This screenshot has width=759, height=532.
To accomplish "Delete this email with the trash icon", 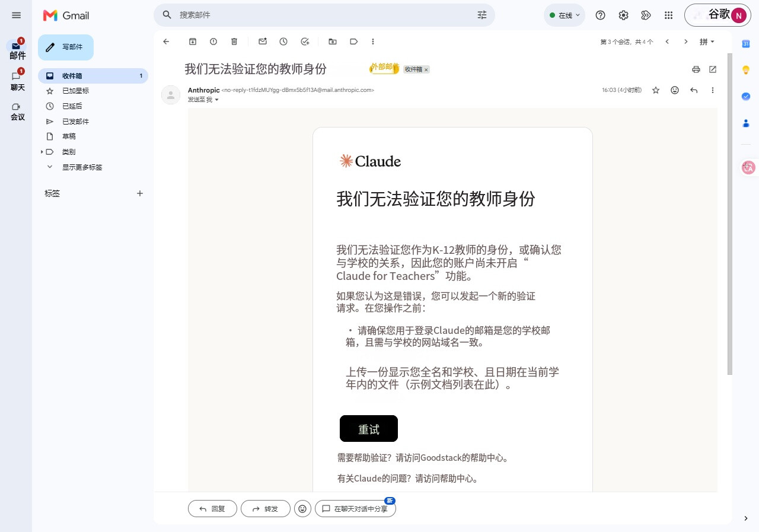I will point(234,42).
